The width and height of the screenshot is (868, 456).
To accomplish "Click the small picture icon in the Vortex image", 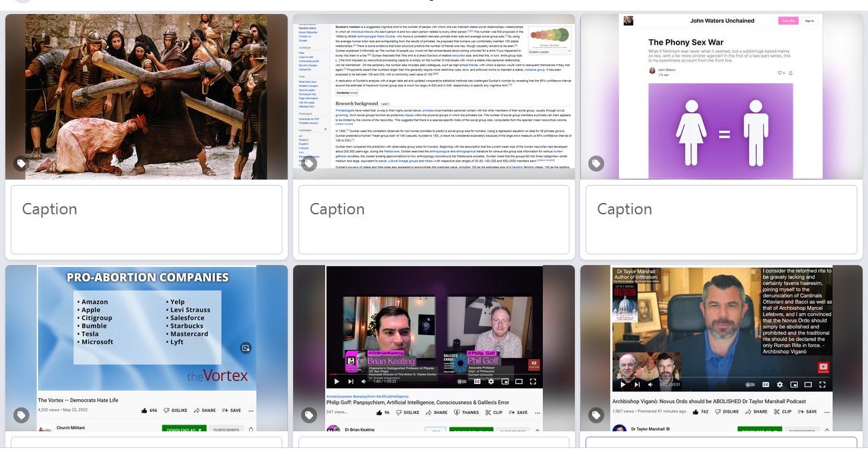I will pyautogui.click(x=246, y=348).
